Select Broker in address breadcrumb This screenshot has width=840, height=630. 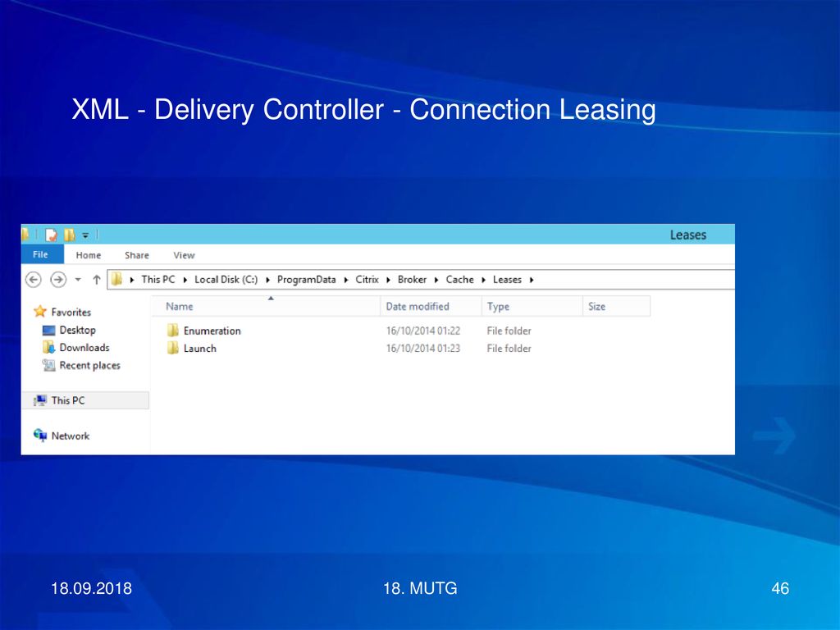coord(412,280)
